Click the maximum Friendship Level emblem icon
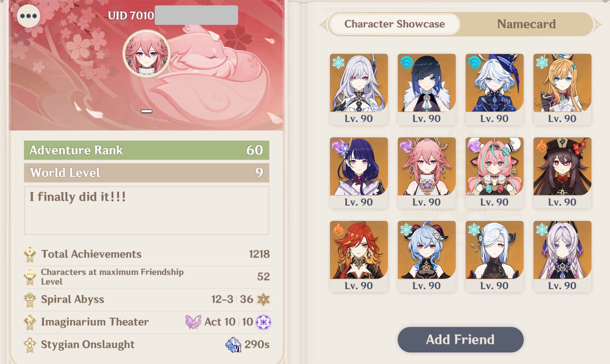The image size is (610, 364). click(30, 277)
